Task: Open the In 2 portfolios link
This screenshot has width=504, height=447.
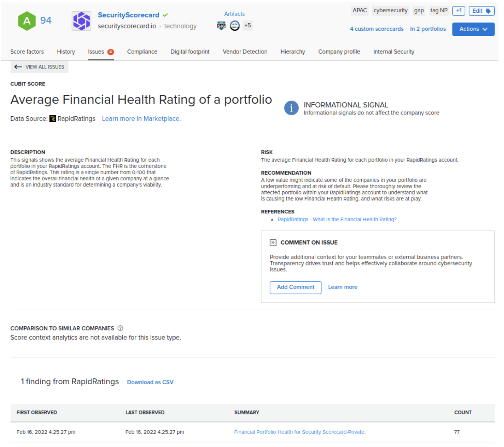Action: pyautogui.click(x=428, y=29)
